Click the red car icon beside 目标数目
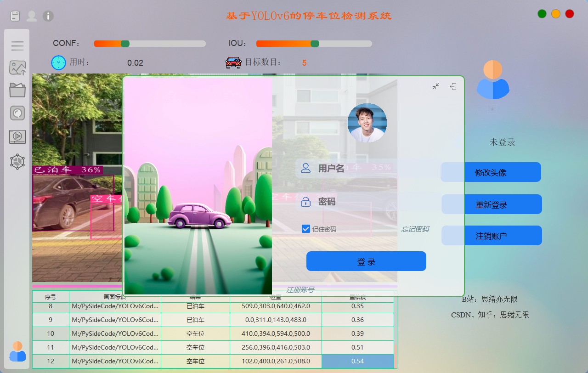Viewport: 588px width, 373px height. tap(233, 62)
